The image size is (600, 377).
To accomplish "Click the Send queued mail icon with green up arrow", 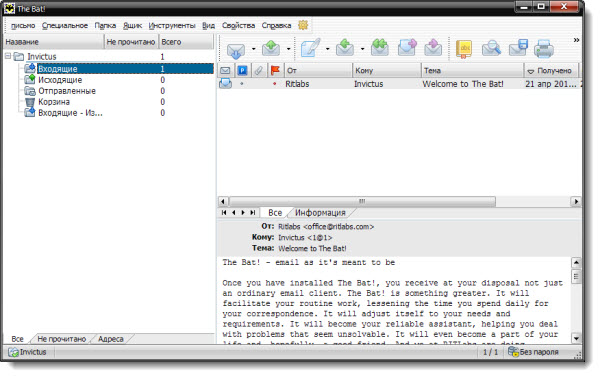I will [271, 49].
